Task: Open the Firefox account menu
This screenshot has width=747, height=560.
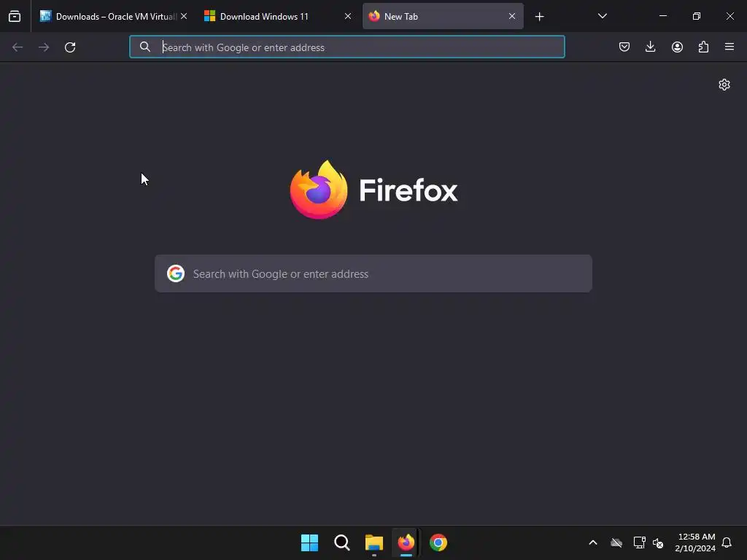Action: click(x=677, y=47)
